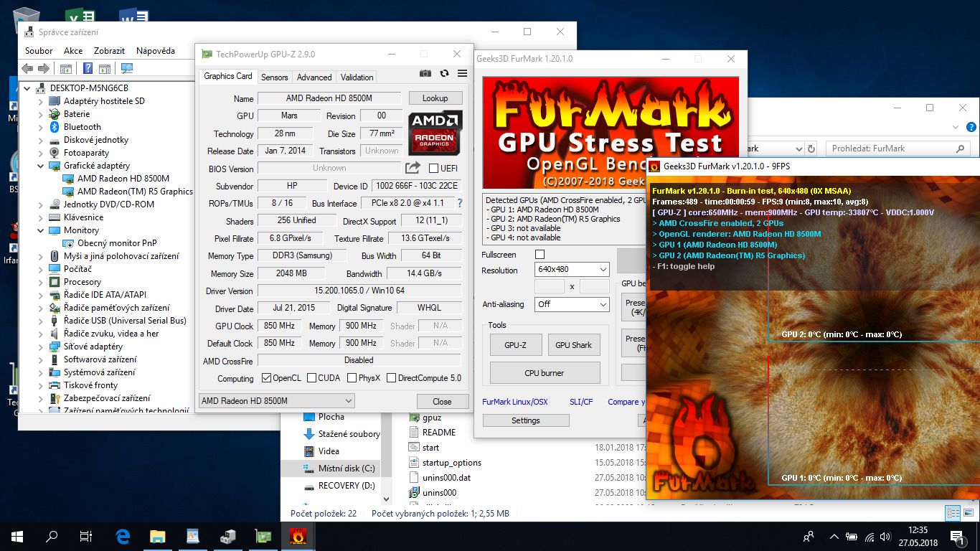Toggle the OpenCL checkbox
The image size is (980, 551).
click(x=266, y=378)
